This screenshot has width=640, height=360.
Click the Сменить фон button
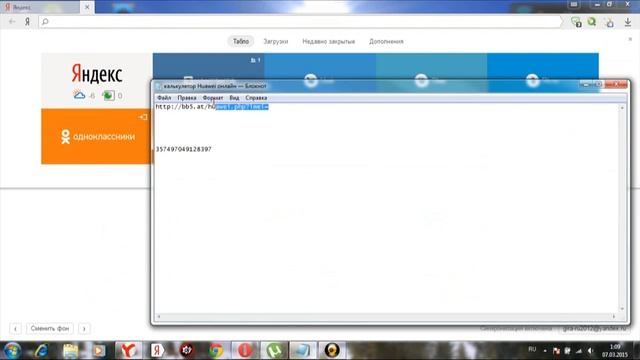(x=50, y=328)
